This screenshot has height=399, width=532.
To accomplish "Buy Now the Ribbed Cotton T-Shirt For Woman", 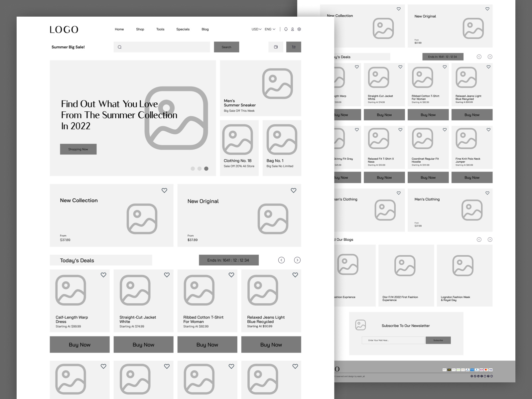I will pos(207,344).
